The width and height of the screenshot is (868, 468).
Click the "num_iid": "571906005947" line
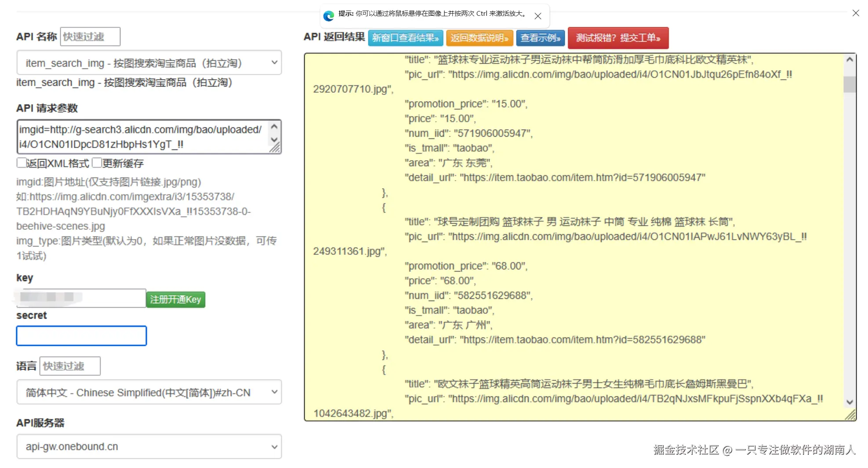469,133
